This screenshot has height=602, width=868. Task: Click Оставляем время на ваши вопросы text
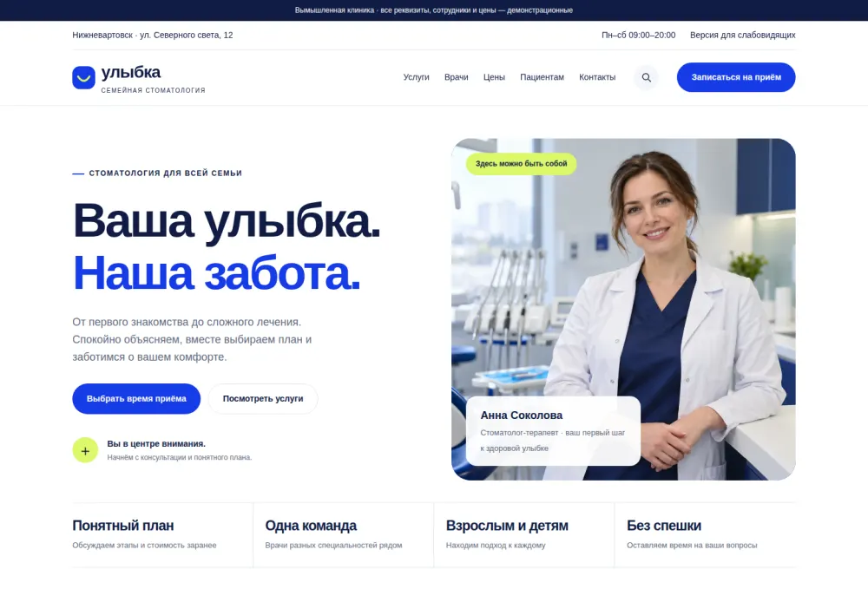pyautogui.click(x=692, y=546)
